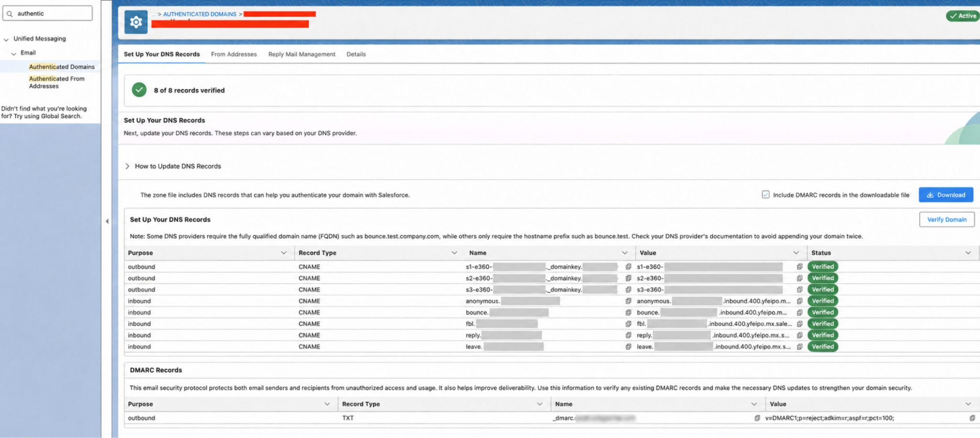The height and width of the screenshot is (438, 980).
Task: Click the gear setup icon in the header
Action: (x=136, y=22)
